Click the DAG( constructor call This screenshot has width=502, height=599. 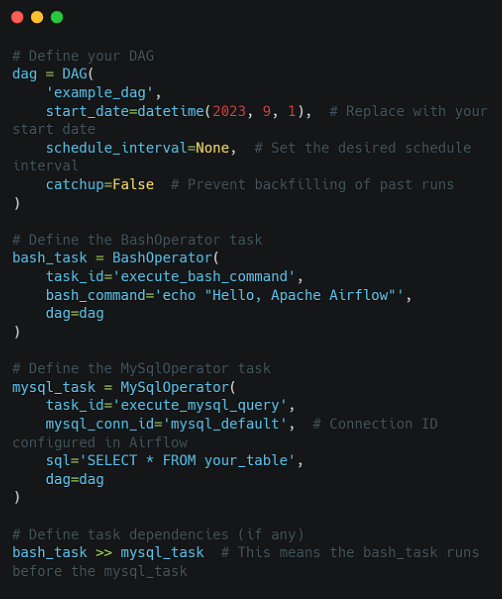click(x=78, y=74)
